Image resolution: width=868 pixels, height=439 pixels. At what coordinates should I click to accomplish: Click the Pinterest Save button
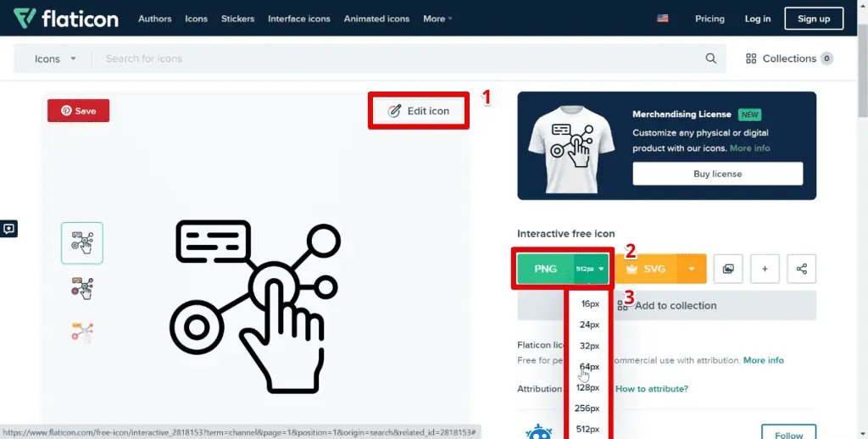click(78, 111)
